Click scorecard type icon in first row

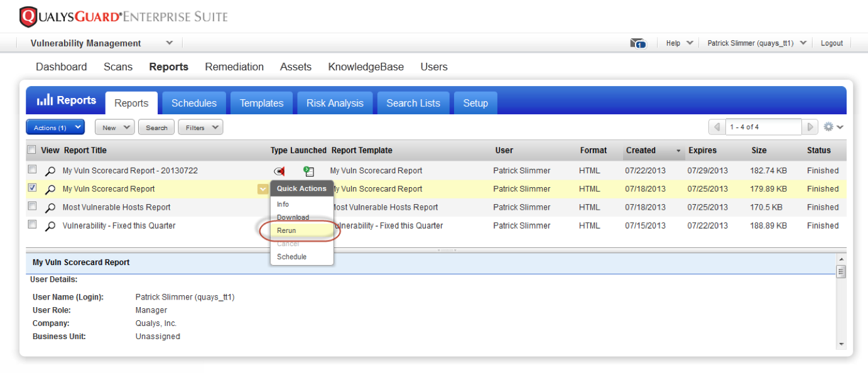[x=279, y=171]
